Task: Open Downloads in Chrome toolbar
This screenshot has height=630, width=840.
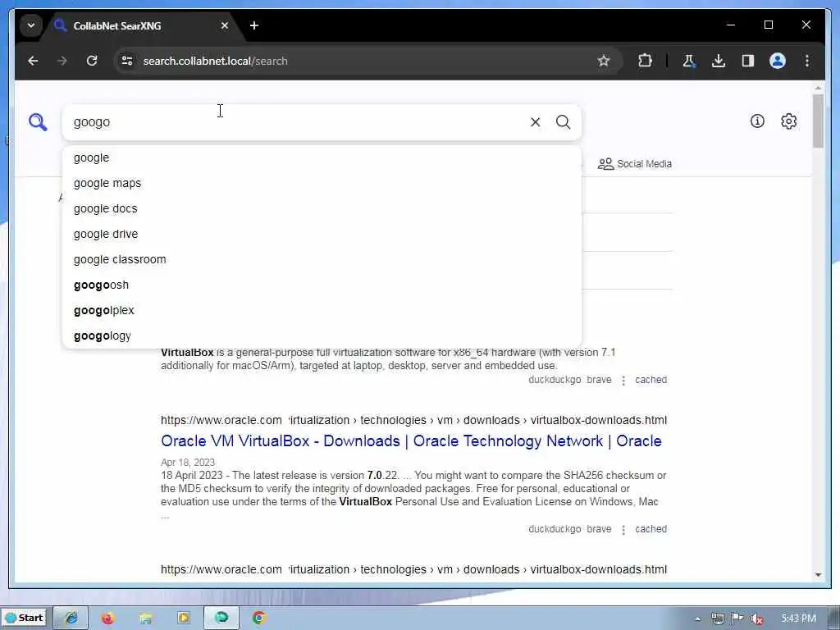Action: (x=719, y=61)
